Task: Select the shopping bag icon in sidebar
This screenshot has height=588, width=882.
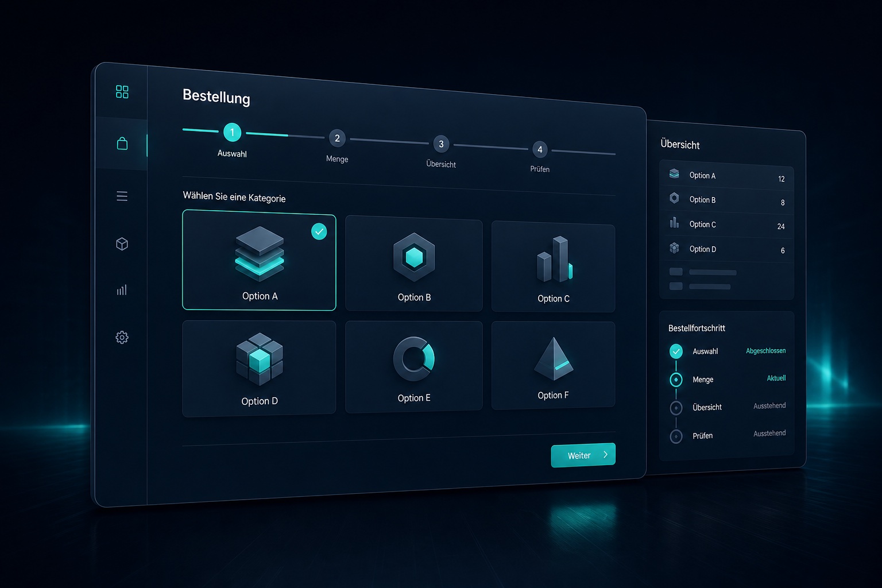Action: click(122, 143)
